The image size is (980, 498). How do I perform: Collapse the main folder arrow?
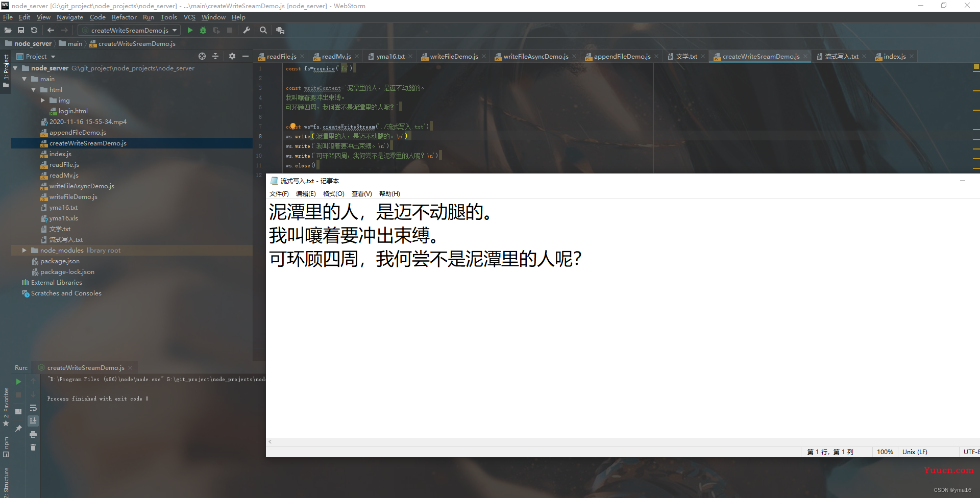click(24, 79)
